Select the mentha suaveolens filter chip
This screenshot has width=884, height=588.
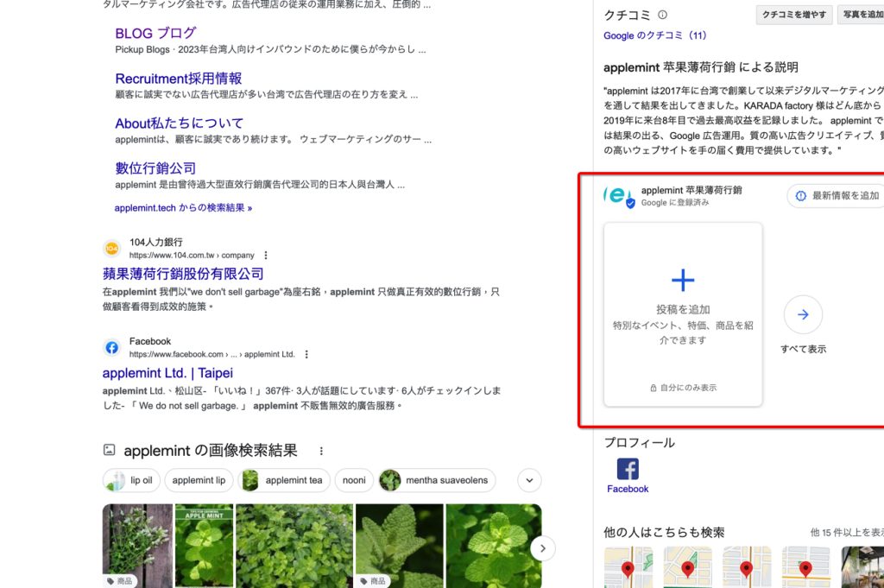point(437,480)
